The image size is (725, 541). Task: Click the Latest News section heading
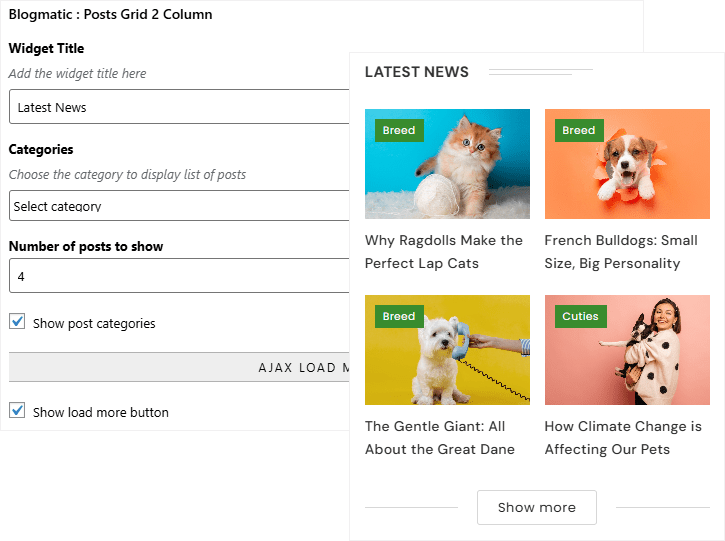[x=417, y=72]
